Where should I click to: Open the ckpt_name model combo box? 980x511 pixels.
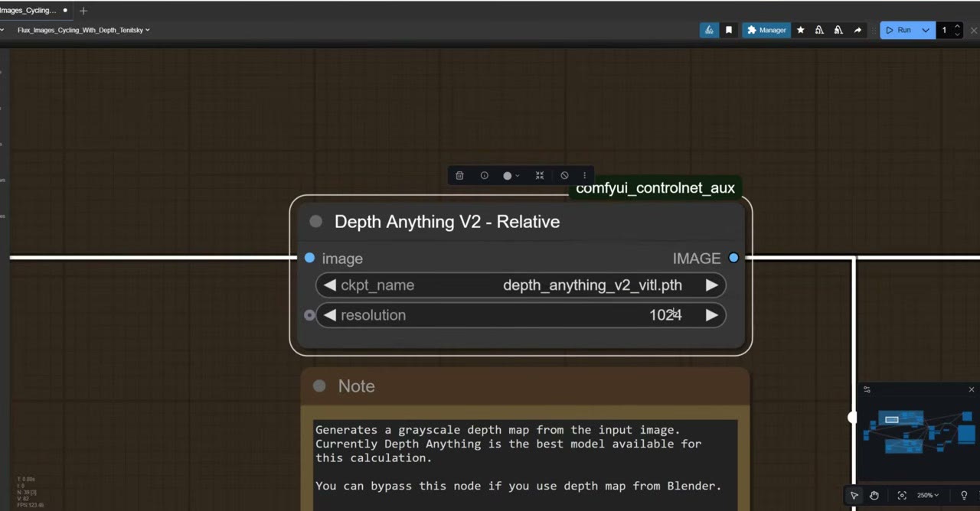click(x=521, y=285)
